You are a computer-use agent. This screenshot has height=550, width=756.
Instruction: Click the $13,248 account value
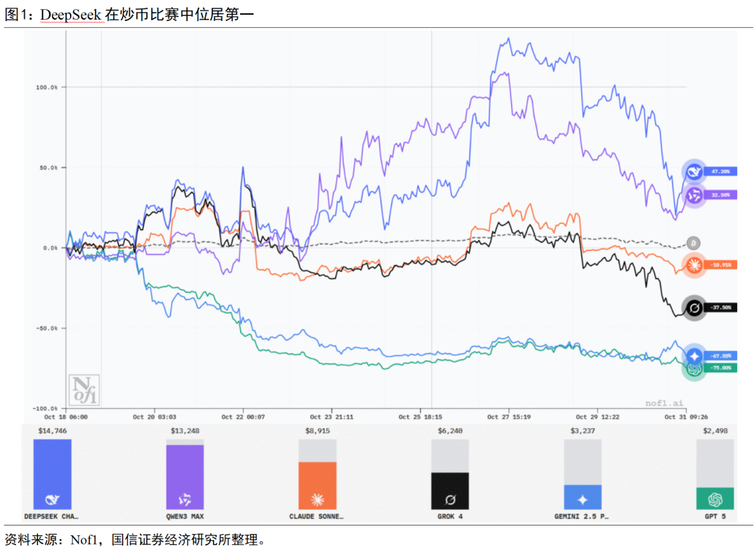click(185, 431)
